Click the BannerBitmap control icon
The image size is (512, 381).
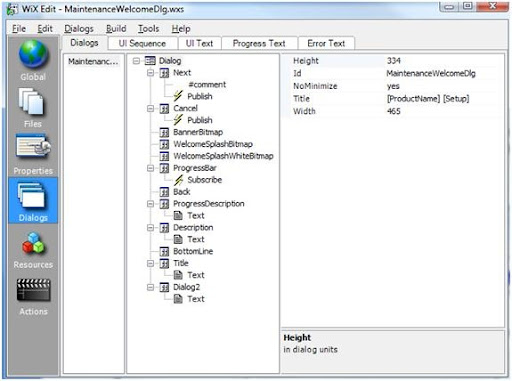(x=164, y=132)
